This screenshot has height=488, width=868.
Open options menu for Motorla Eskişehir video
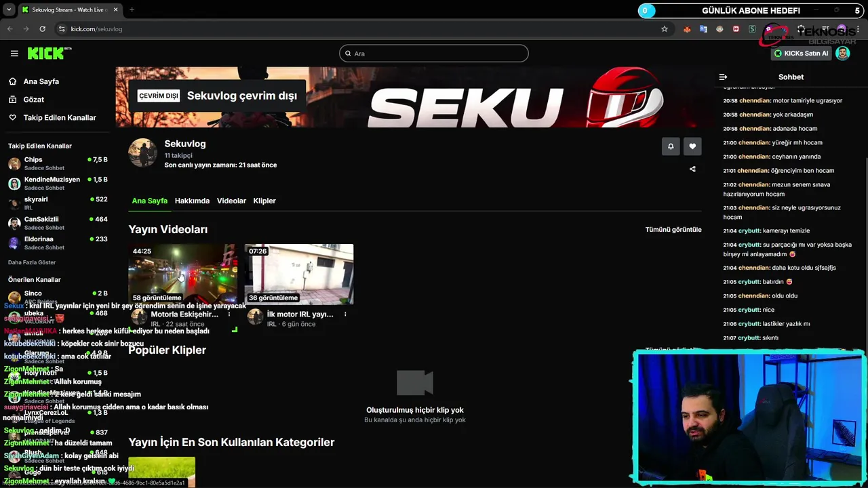coord(229,314)
